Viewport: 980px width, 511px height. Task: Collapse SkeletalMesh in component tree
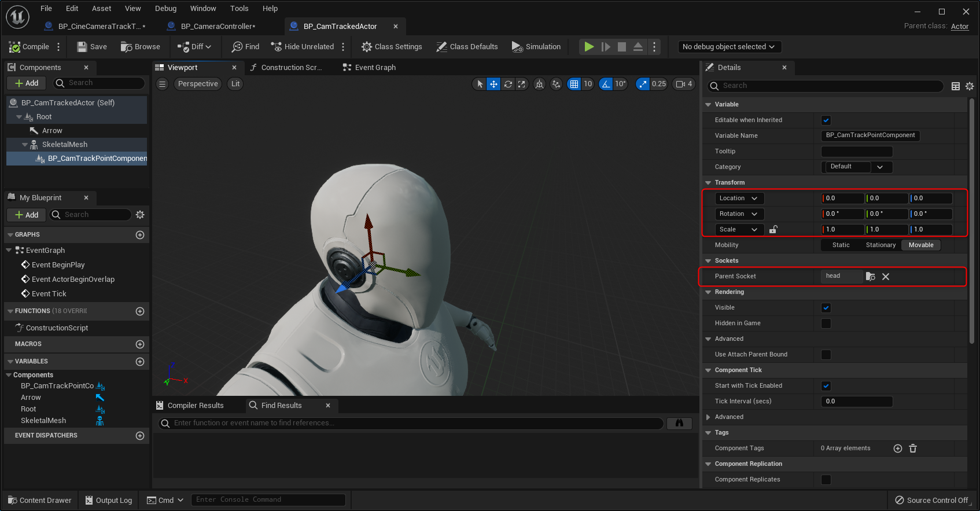click(25, 145)
